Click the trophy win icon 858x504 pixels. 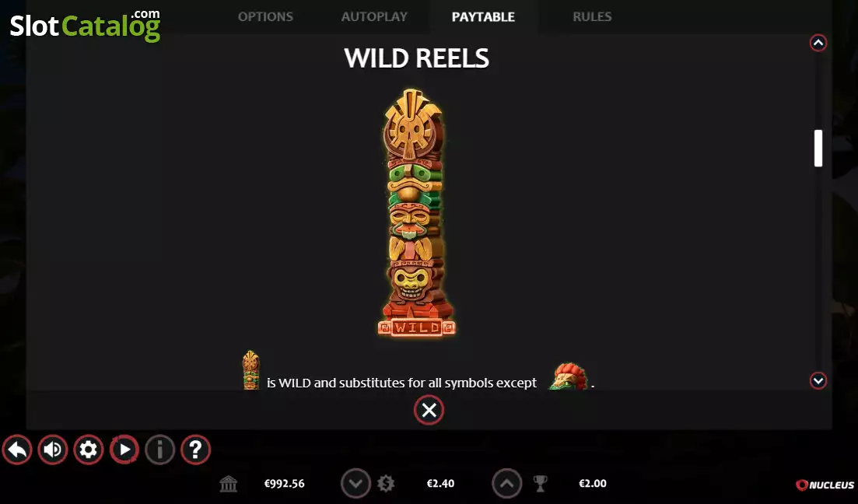(540, 484)
